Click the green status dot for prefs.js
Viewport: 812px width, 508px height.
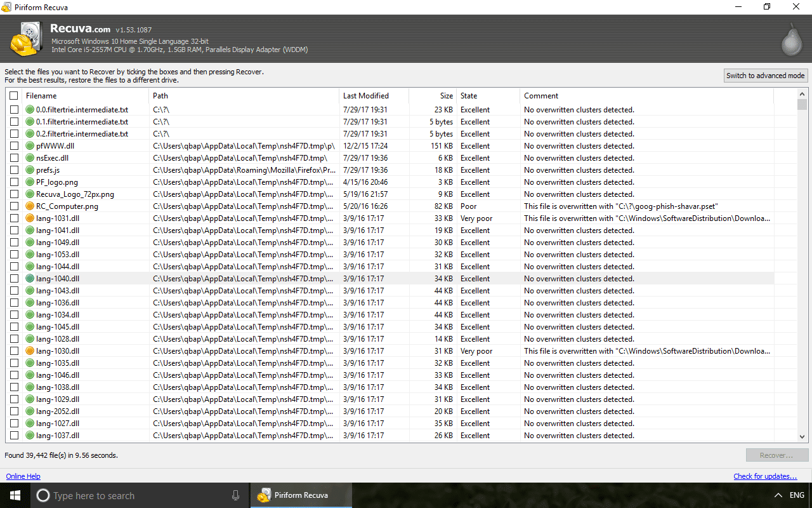(x=30, y=170)
